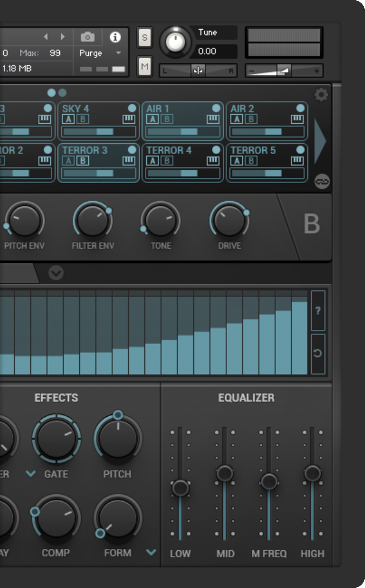Image resolution: width=365 pixels, height=588 pixels.
Task: Enable layer A on SKY 4
Action: click(68, 119)
